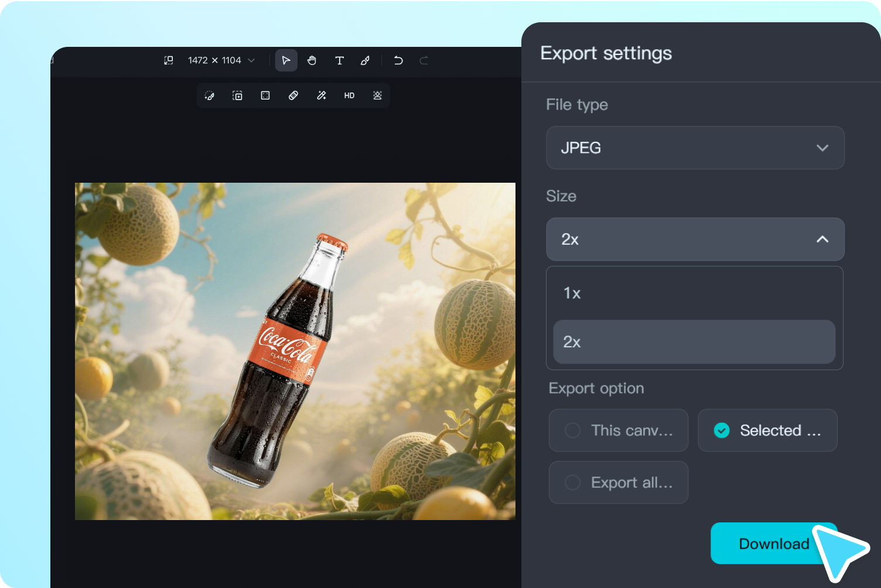Open the inpaint brush tool
Image resolution: width=881 pixels, height=588 pixels.
click(x=210, y=95)
